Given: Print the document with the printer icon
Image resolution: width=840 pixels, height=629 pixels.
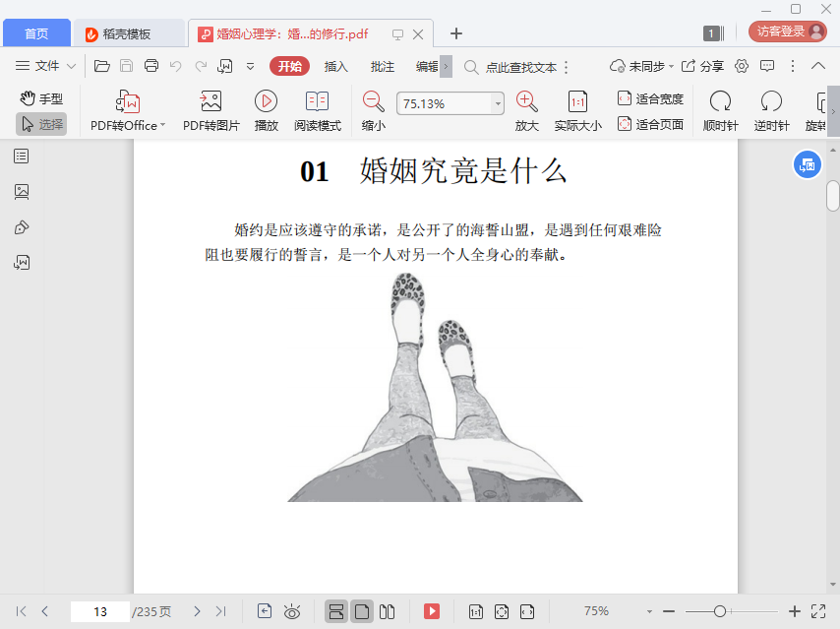Looking at the screenshot, I should pos(151,66).
